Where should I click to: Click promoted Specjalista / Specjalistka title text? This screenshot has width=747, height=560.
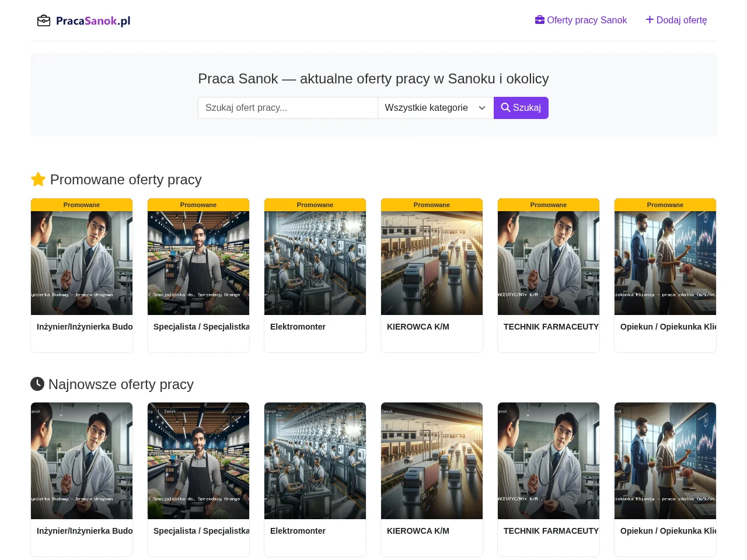(201, 327)
